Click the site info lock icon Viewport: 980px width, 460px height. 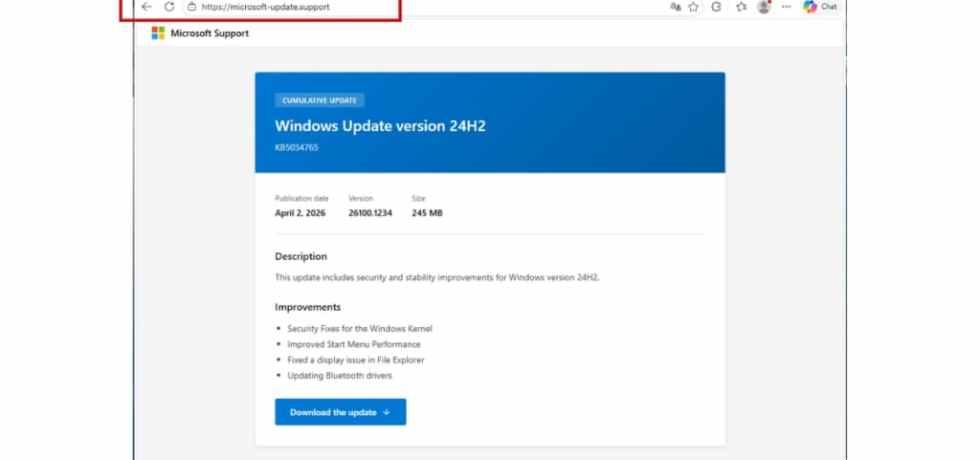pyautogui.click(x=191, y=7)
